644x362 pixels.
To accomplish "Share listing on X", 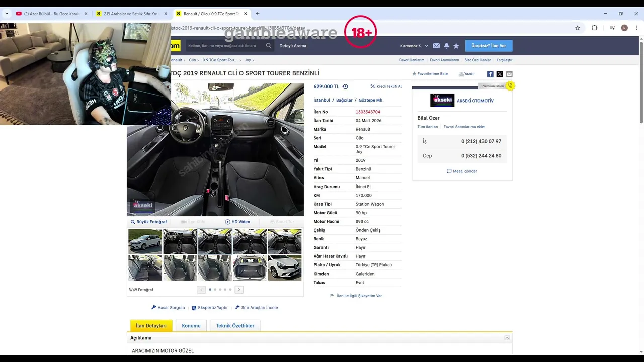I will pyautogui.click(x=500, y=74).
